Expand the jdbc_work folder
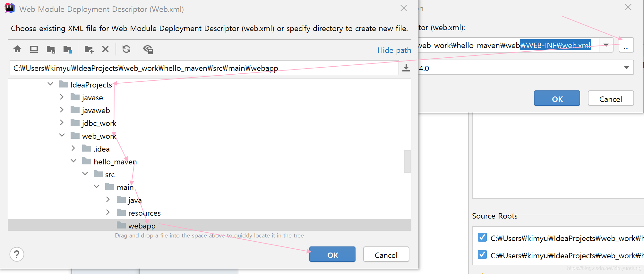The width and height of the screenshot is (644, 274). coord(62,122)
